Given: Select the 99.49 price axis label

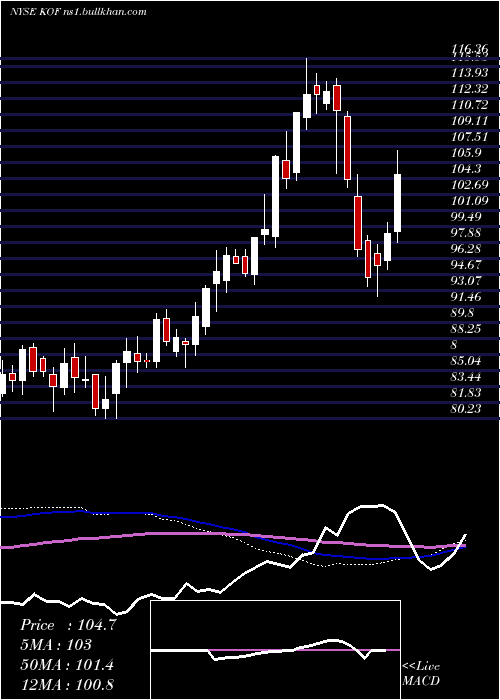Looking at the screenshot, I should [466, 217].
